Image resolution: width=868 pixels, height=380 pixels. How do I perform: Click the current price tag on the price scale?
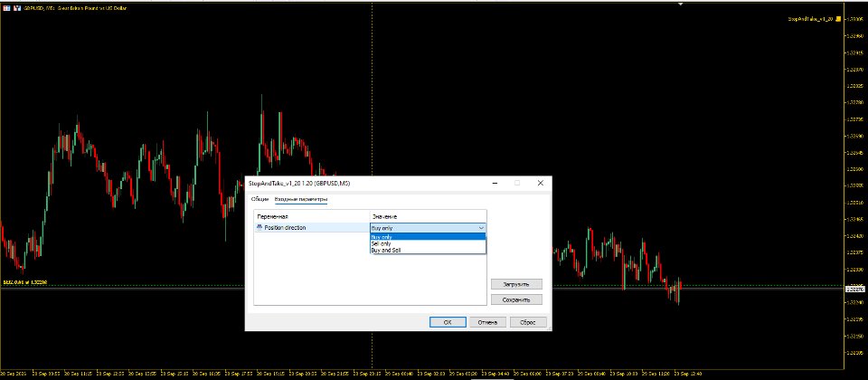[856, 289]
